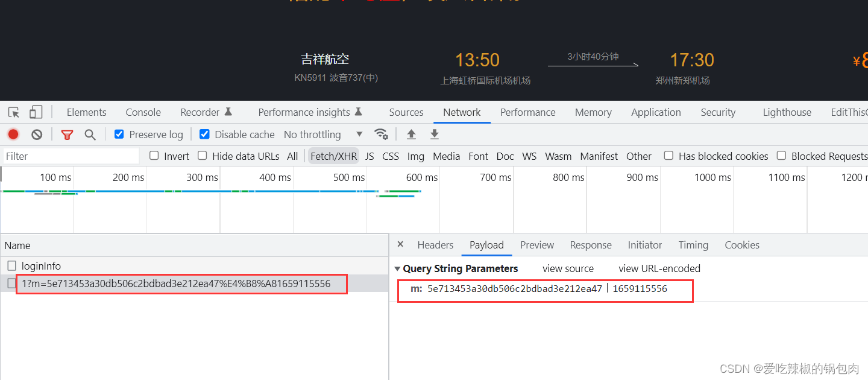Open the Sources panel tab
Screen dimensions: 868x380
(406, 112)
